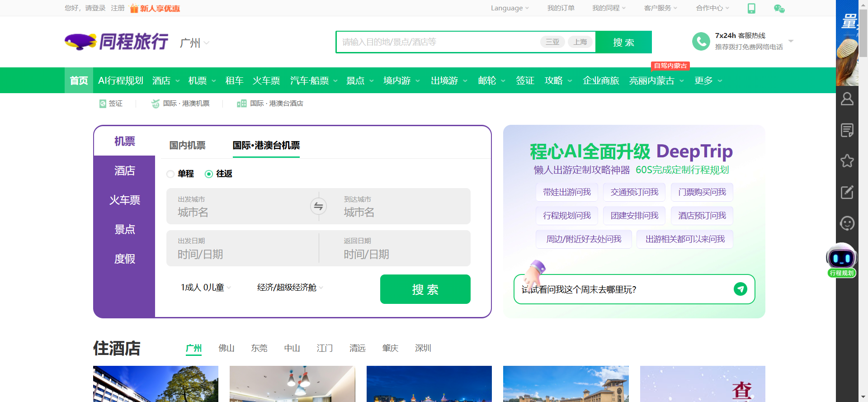
Task: Select the 往返 radio button
Action: pyautogui.click(x=209, y=174)
